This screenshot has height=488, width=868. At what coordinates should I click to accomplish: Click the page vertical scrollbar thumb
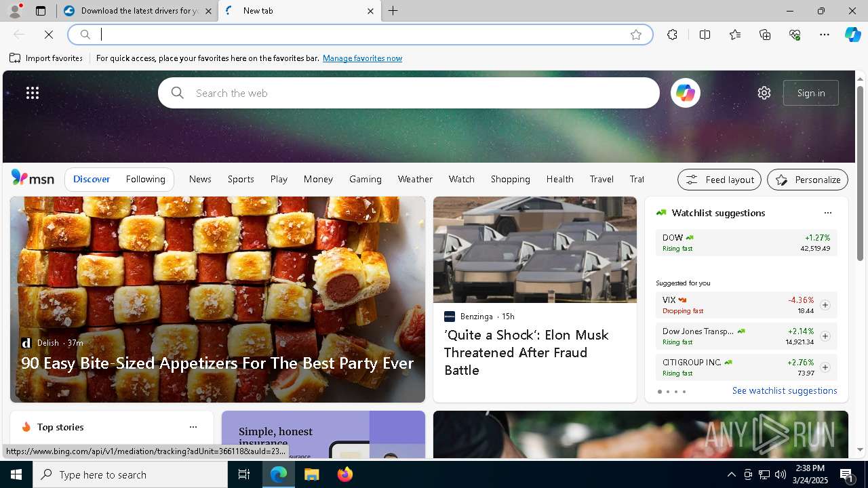pyautogui.click(x=860, y=173)
